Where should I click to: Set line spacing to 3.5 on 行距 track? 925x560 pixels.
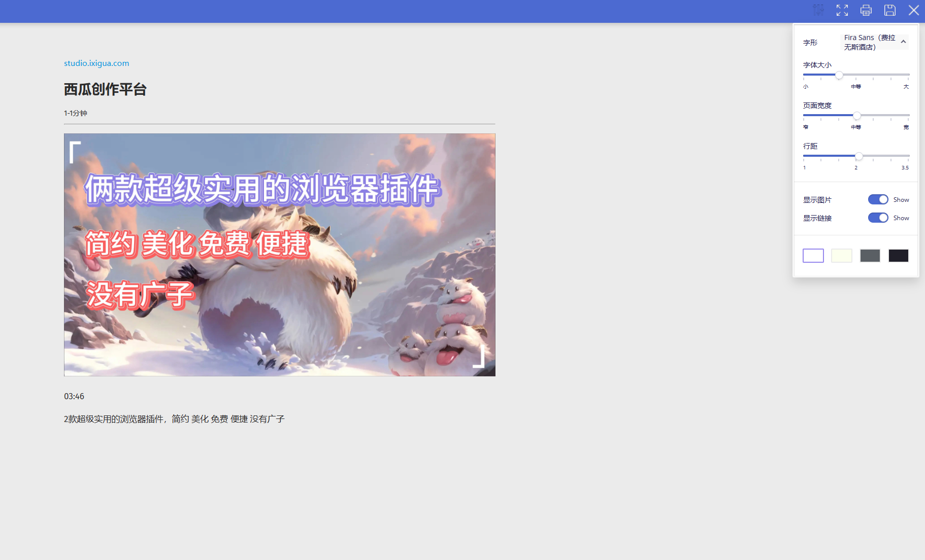tap(908, 156)
